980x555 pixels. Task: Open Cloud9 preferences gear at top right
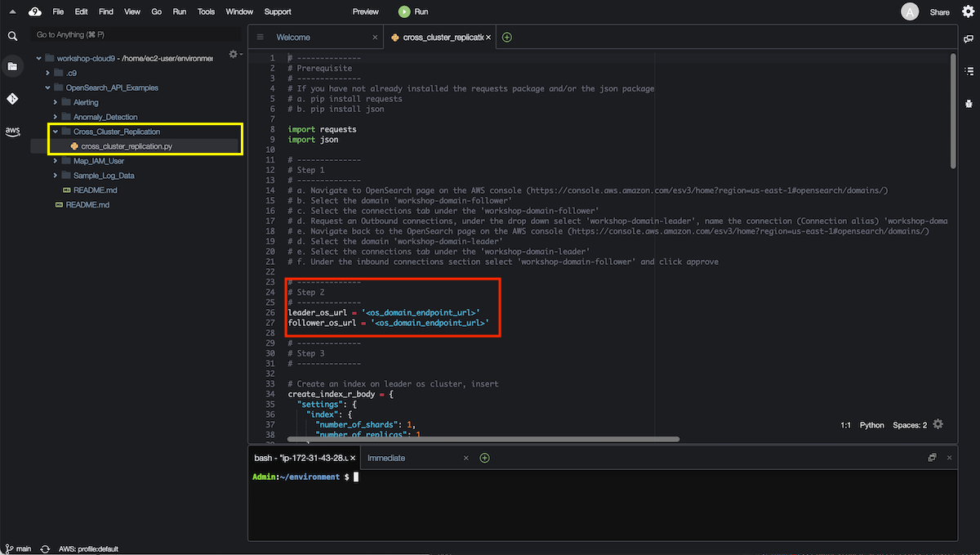pos(967,12)
